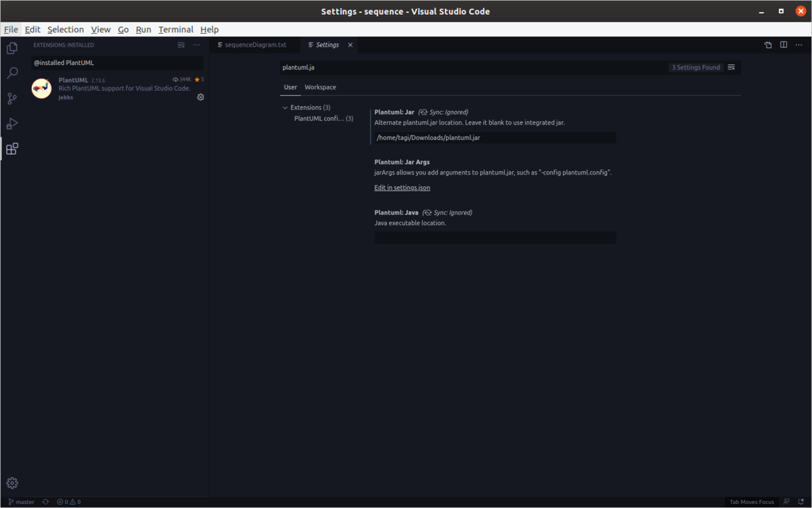Open the Source Control view
The height and width of the screenshot is (508, 812).
[x=12, y=99]
